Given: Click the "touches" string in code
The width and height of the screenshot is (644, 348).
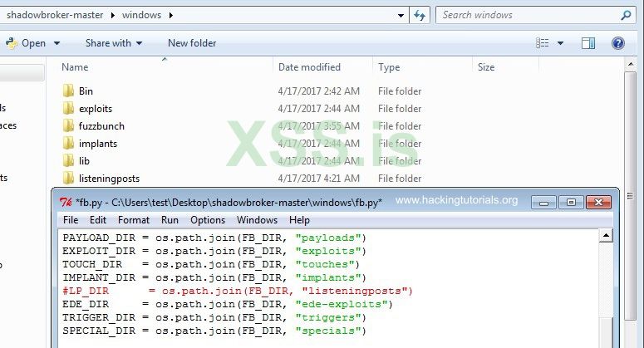Looking at the screenshot, I should point(324,264).
